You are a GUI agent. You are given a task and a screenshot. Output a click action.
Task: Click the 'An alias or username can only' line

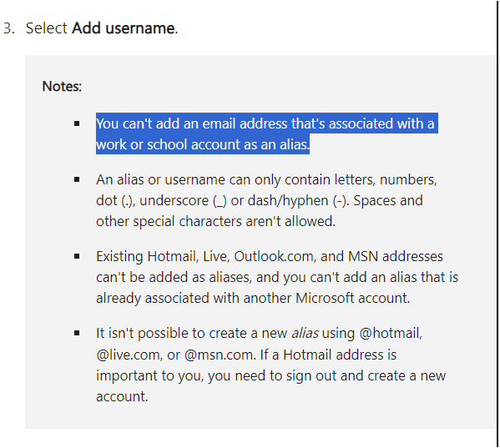click(x=266, y=179)
